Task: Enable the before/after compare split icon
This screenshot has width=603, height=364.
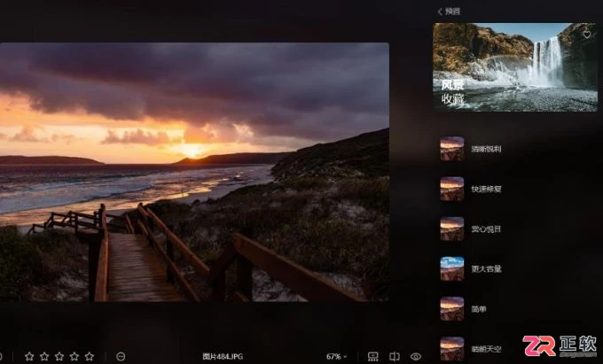Action: point(395,357)
